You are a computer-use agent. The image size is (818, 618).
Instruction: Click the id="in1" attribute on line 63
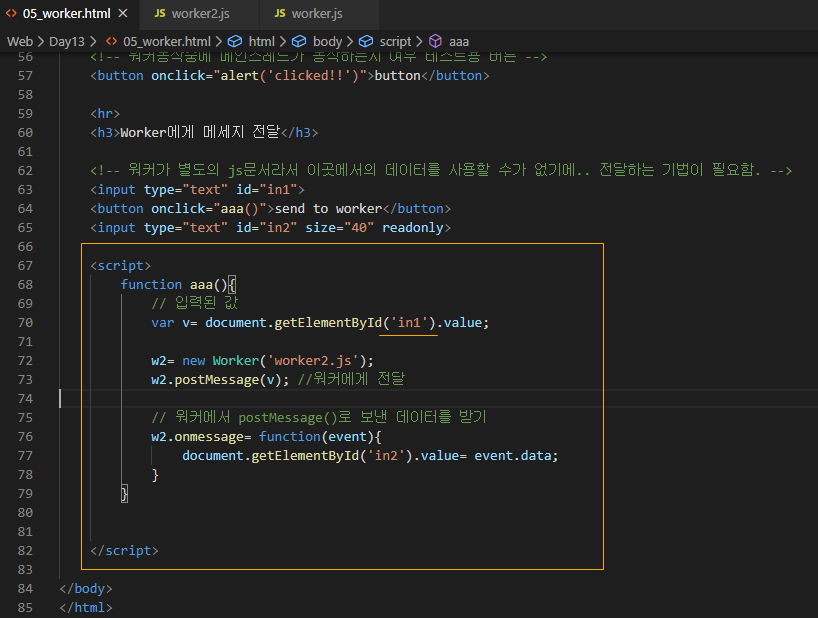tap(267, 190)
